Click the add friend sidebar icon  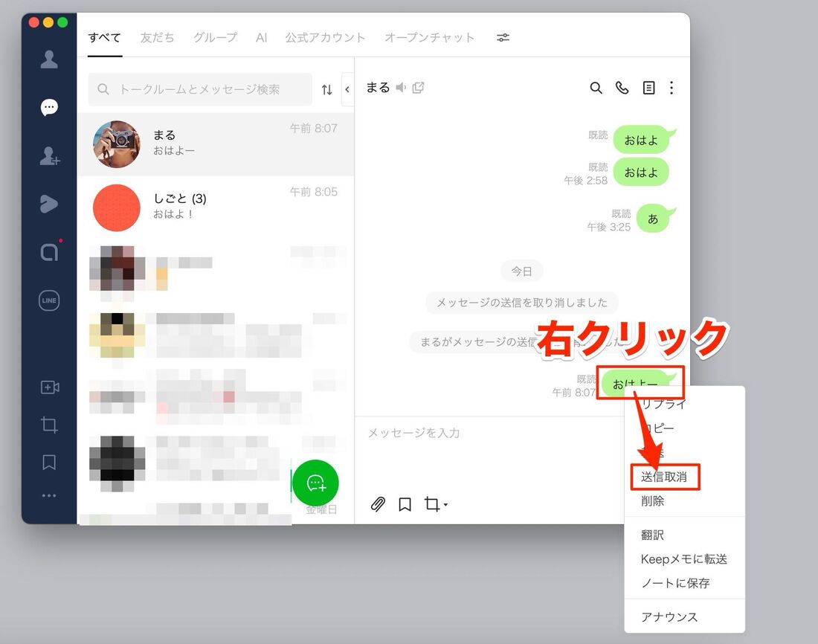tap(49, 156)
